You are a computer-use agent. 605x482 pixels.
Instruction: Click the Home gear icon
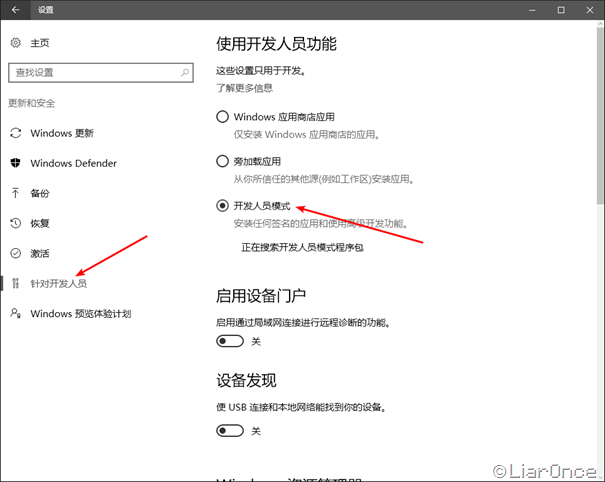point(15,42)
